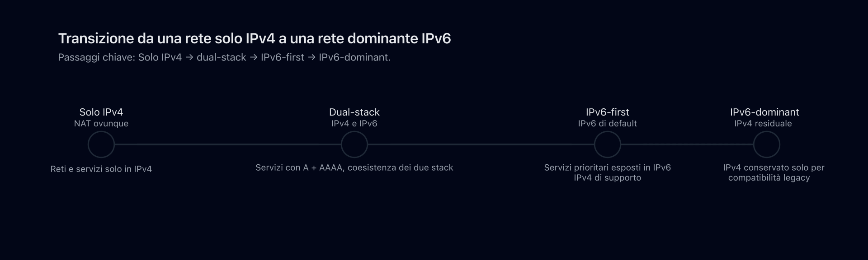Click the "Passaggi chiave" subtitle line
868x260 pixels.
224,58
